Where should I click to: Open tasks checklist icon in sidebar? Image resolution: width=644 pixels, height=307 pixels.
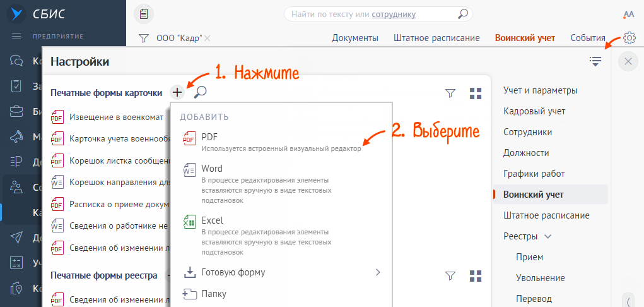[x=16, y=86]
